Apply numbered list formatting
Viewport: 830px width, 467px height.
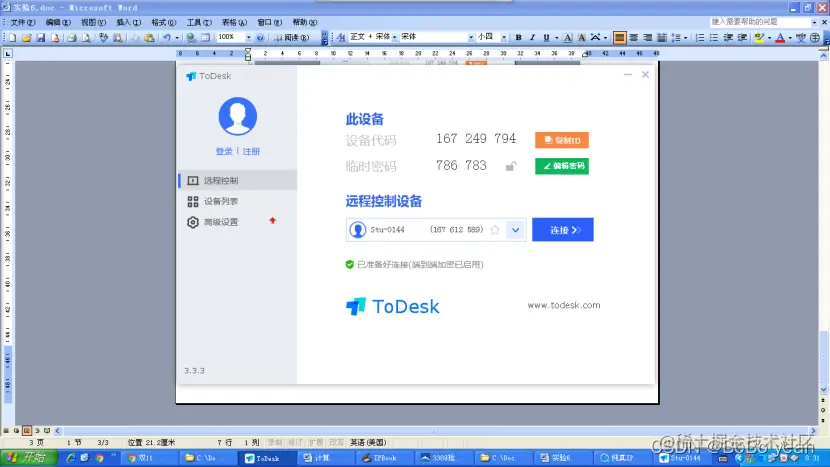pyautogui.click(x=700, y=38)
